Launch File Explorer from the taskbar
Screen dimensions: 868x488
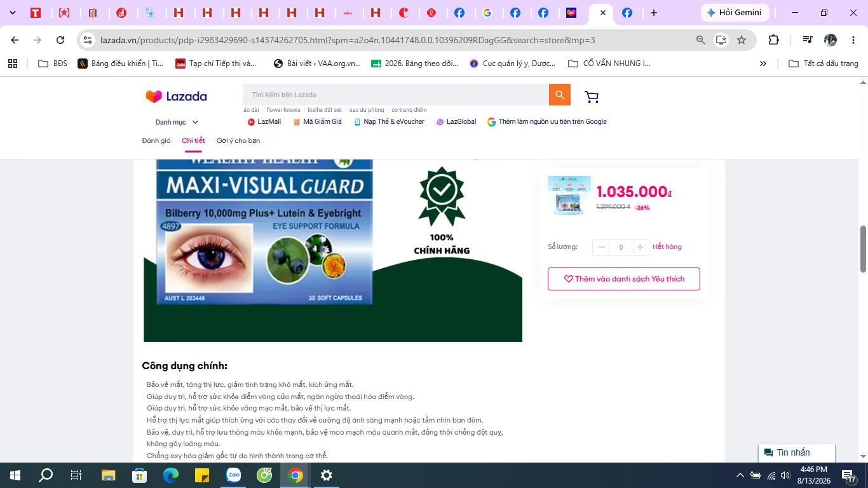click(109, 475)
